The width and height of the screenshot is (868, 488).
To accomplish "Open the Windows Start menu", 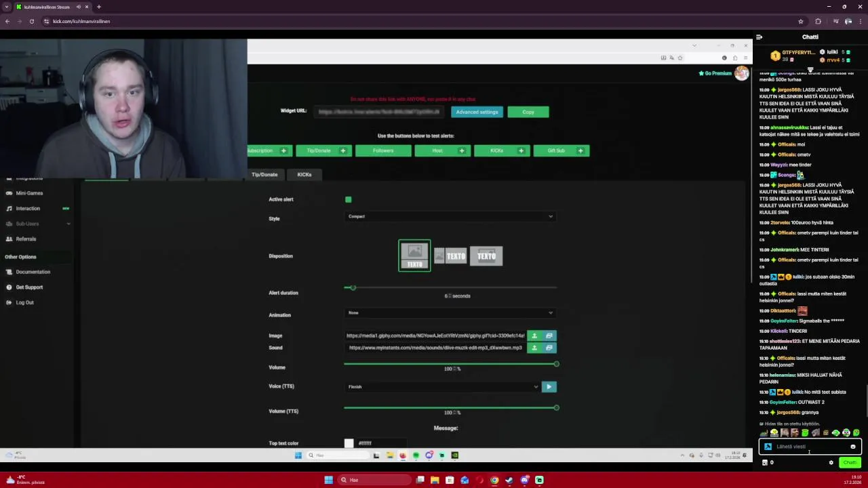I will [x=328, y=480].
